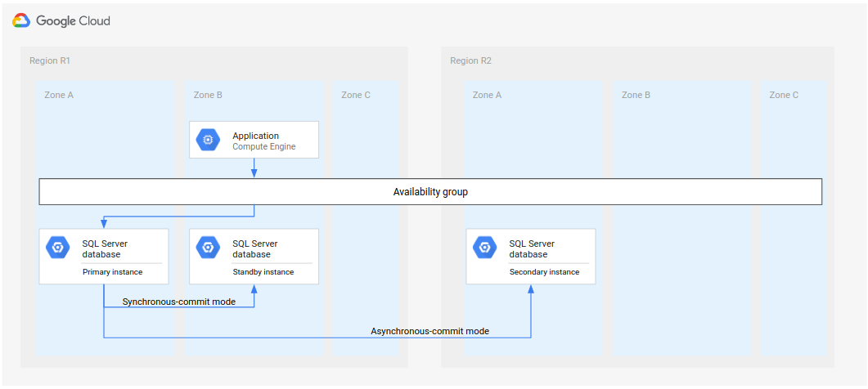
Task: Click the "Google Cloud" text title
Action: (73, 20)
